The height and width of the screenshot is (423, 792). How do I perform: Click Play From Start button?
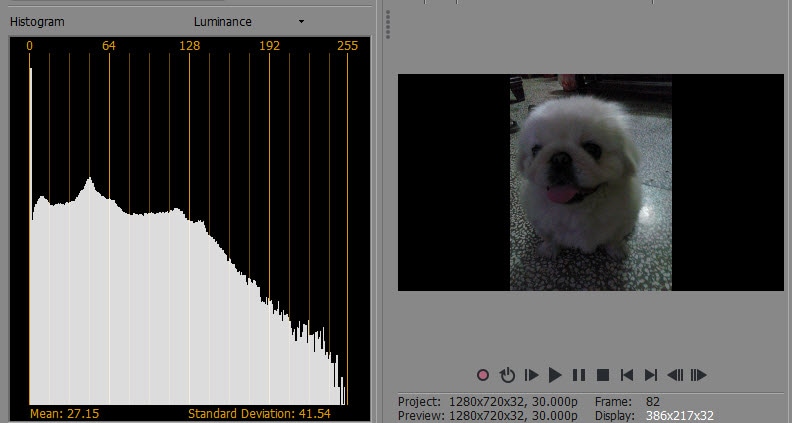(x=531, y=375)
